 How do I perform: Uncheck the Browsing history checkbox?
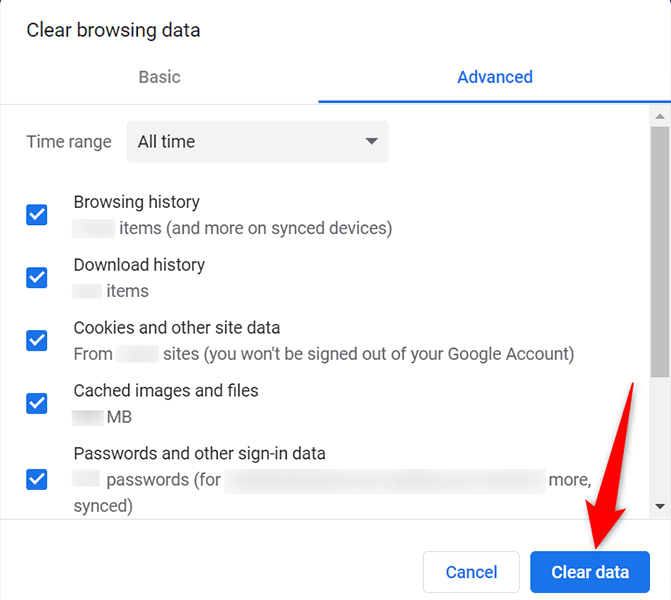(x=37, y=215)
